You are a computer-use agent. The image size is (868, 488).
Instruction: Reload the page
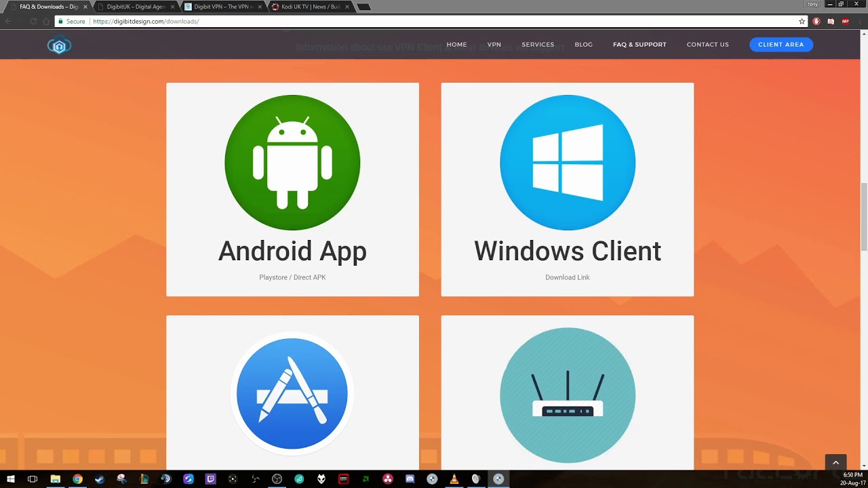click(x=33, y=22)
